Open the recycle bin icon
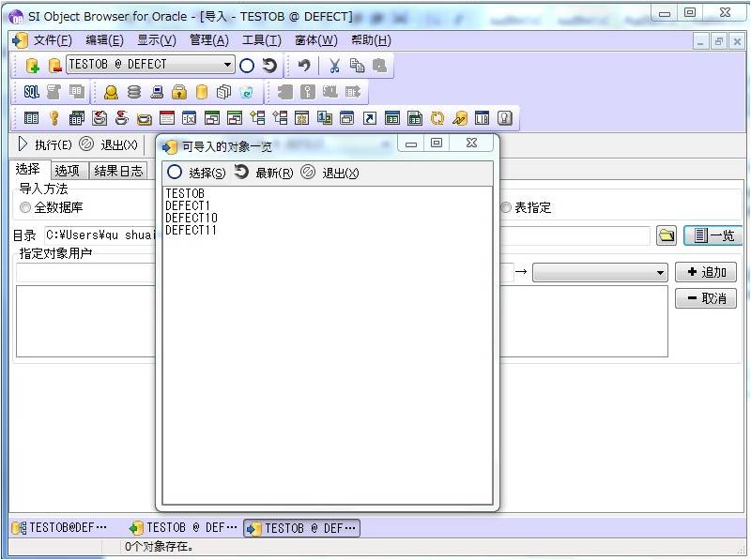Viewport: 751px width, 560px height. pyautogui.click(x=247, y=91)
